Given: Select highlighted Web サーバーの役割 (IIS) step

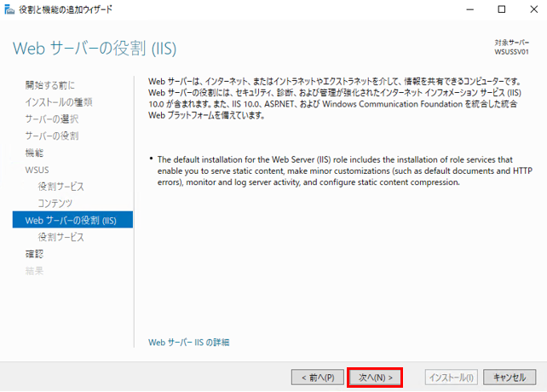Looking at the screenshot, I should point(72,220).
